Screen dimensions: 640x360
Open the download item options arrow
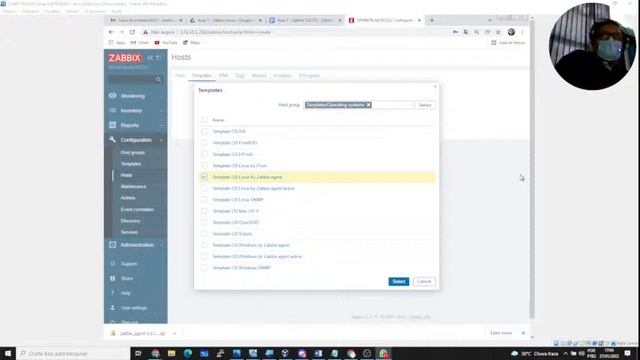[x=175, y=333]
